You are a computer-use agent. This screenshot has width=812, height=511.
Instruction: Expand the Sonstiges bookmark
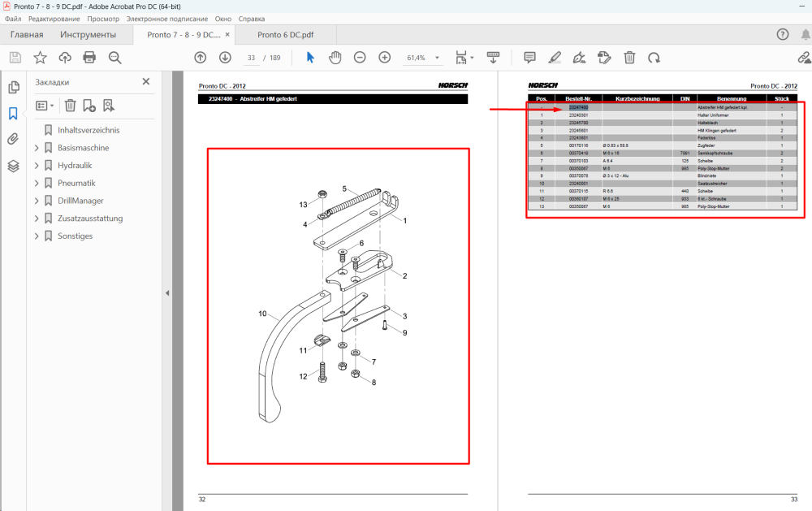coord(37,236)
